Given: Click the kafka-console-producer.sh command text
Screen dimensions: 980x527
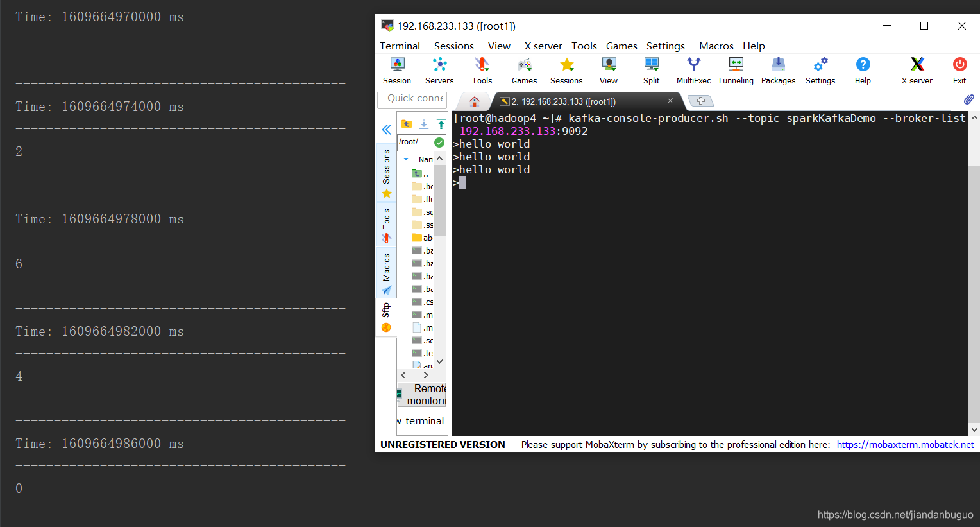Looking at the screenshot, I should 648,118.
